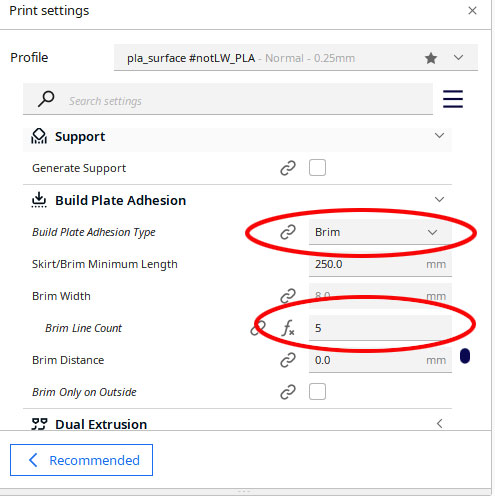Toggle the Brim Only on Outside checkbox
The image size is (495, 496).
[x=317, y=392]
